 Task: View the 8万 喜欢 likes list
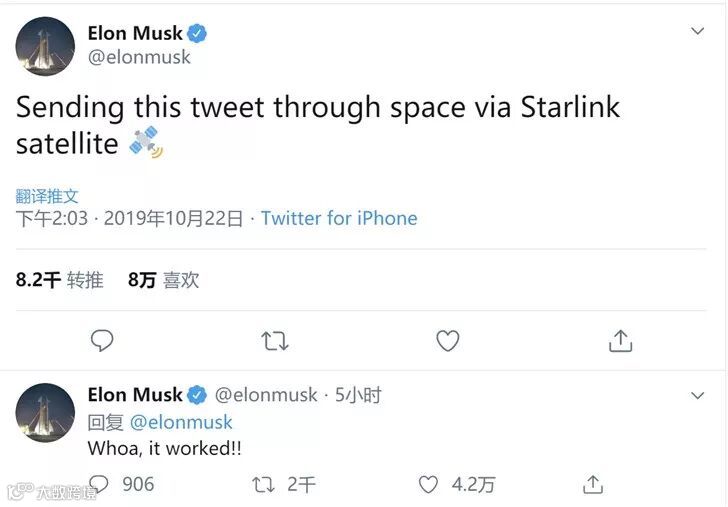(x=164, y=281)
